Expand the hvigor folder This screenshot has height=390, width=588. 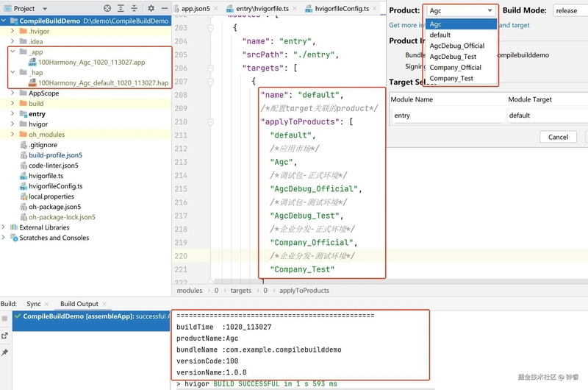tap(12, 124)
